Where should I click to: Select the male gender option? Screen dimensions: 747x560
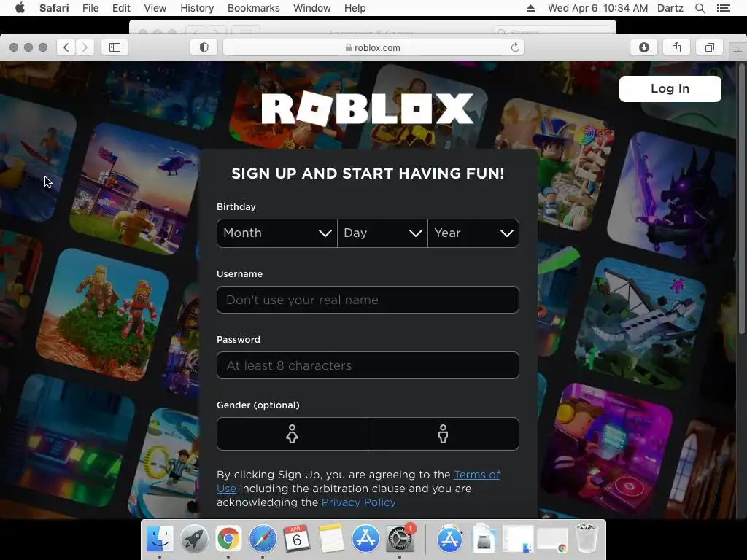pos(444,434)
